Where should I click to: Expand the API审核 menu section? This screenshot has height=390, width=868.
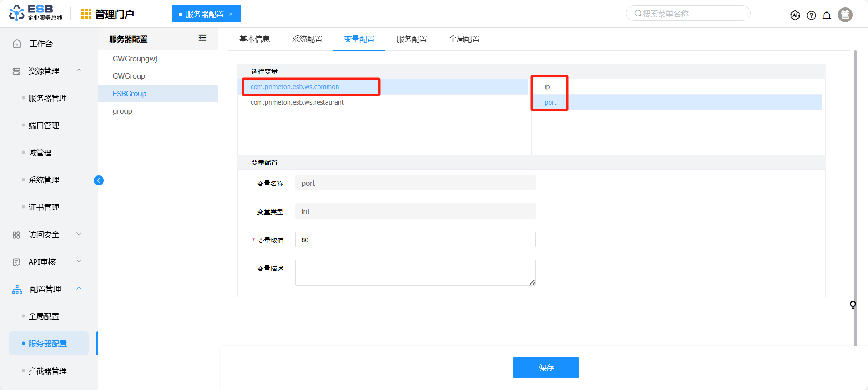tap(79, 261)
